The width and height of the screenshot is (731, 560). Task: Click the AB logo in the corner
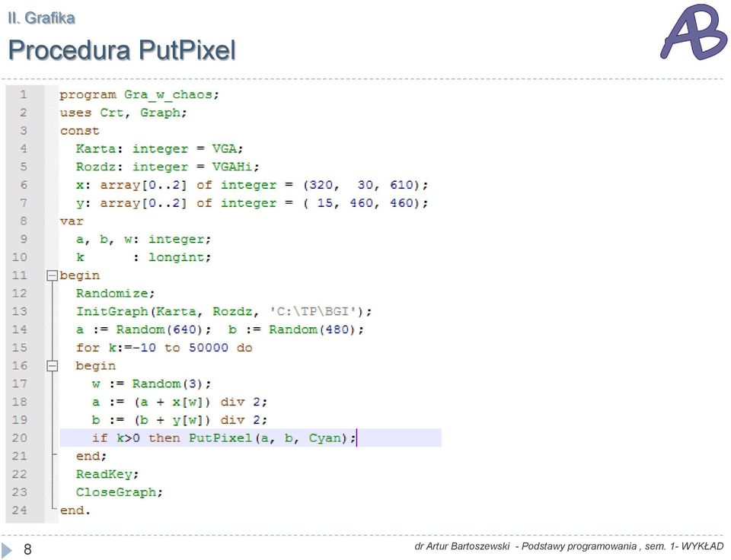pos(694,32)
